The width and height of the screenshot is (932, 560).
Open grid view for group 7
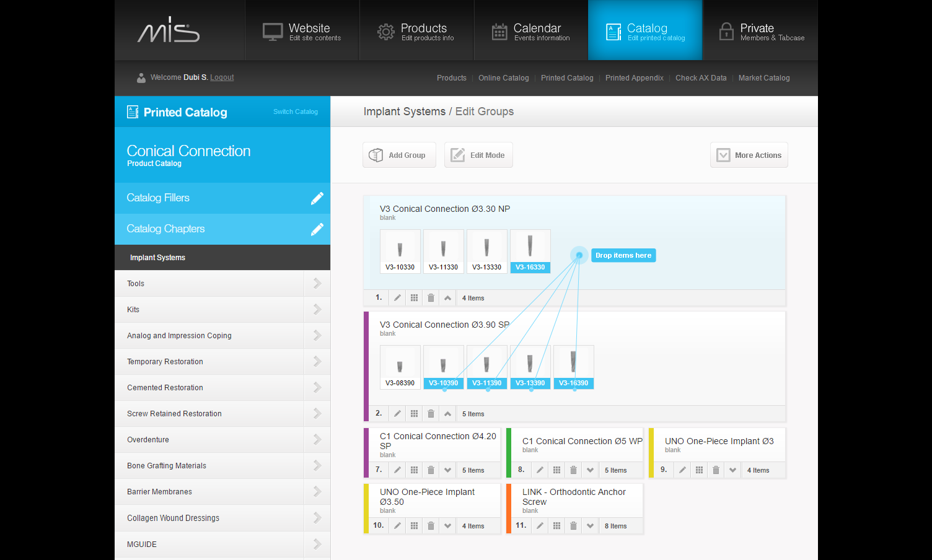click(415, 470)
